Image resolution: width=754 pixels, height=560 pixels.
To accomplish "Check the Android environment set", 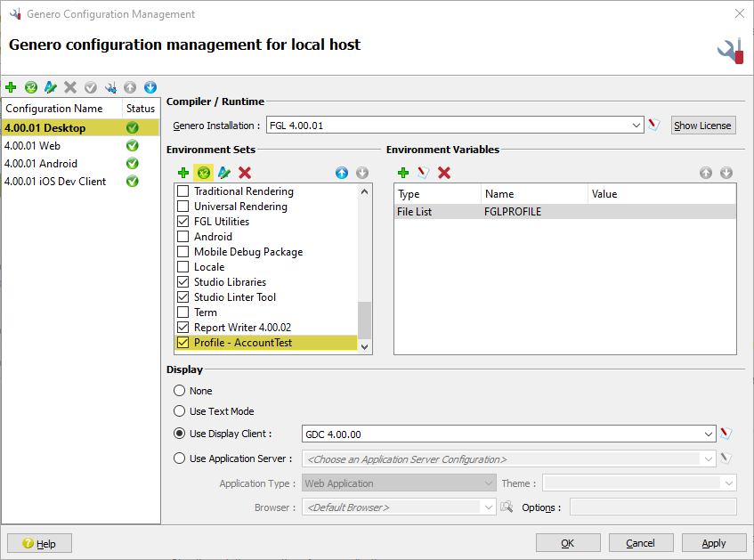I will pos(183,236).
